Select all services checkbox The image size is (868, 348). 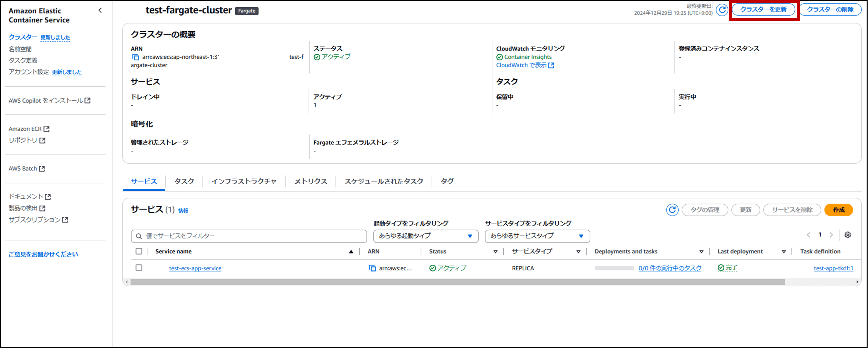(x=139, y=251)
